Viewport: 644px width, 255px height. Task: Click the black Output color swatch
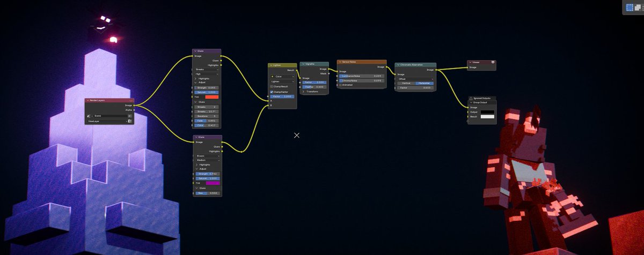click(487, 112)
